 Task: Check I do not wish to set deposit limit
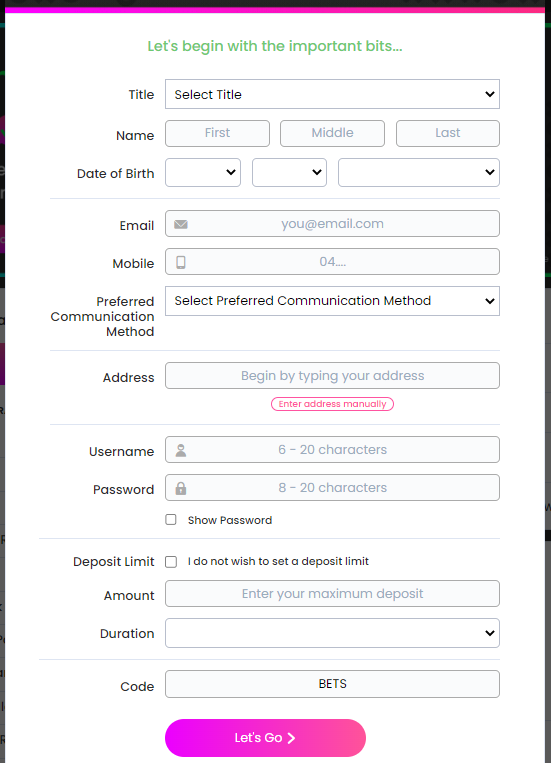point(171,562)
